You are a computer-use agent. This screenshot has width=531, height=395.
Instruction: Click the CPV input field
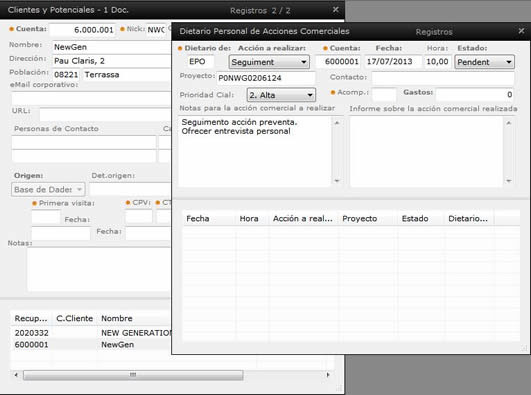click(139, 217)
